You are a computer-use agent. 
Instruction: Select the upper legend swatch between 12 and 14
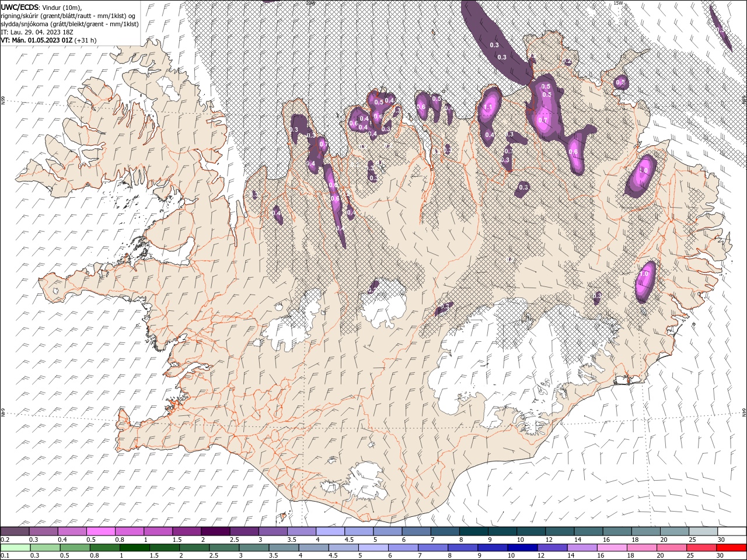(560, 531)
